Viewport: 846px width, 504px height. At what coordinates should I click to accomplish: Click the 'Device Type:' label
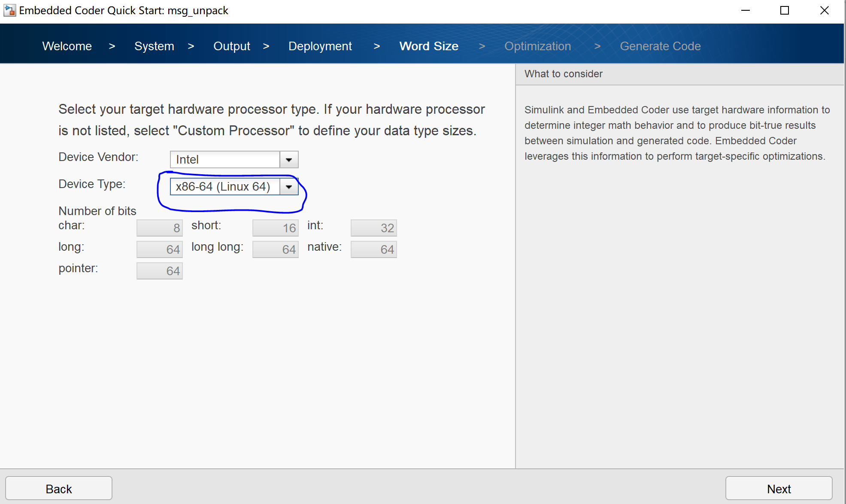pyautogui.click(x=92, y=184)
